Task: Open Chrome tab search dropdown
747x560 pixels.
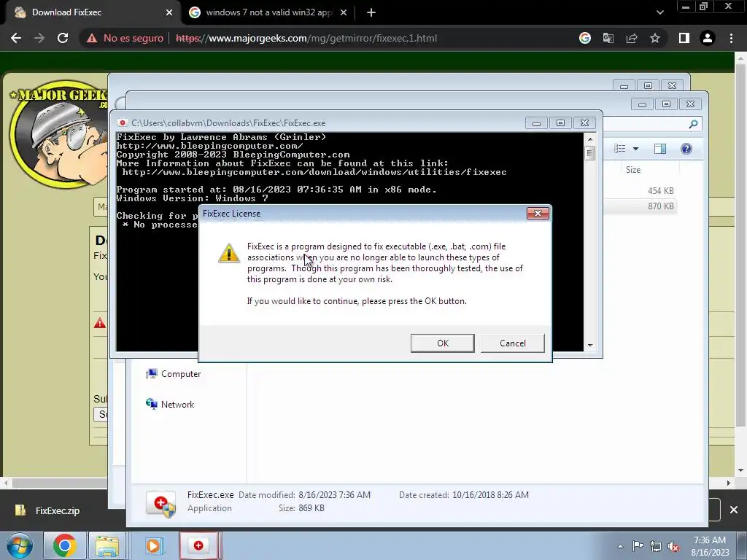Action: point(659,12)
